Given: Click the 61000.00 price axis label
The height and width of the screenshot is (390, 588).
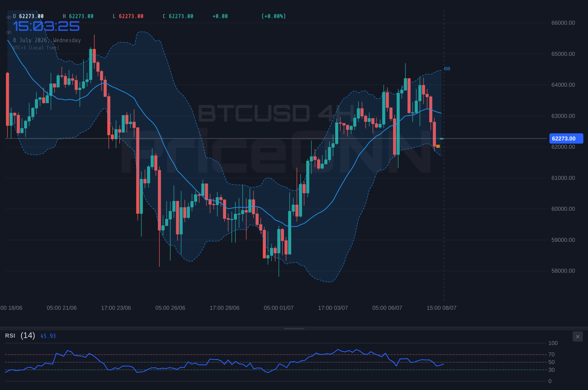Looking at the screenshot, I should (x=563, y=178).
